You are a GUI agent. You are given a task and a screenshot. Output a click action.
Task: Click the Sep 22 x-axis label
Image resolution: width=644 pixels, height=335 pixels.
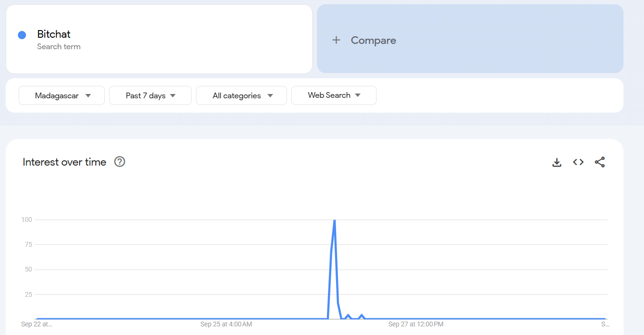click(x=37, y=325)
